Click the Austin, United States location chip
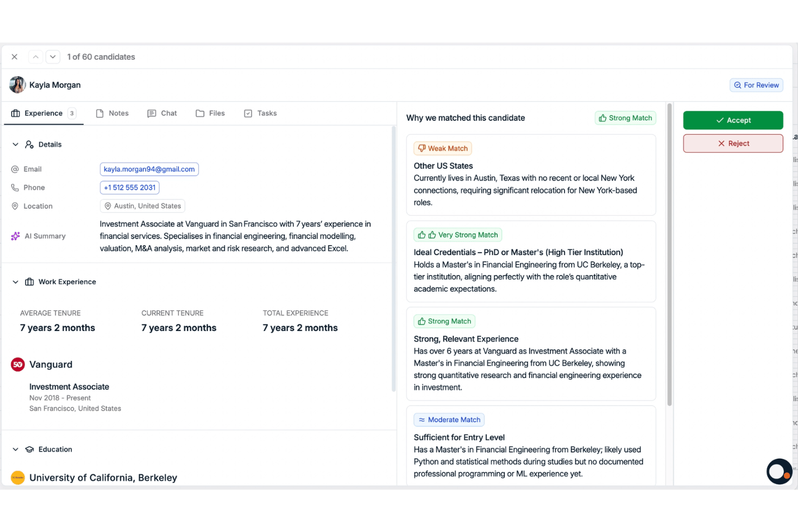Screen dimensions: 798x532 coord(142,206)
